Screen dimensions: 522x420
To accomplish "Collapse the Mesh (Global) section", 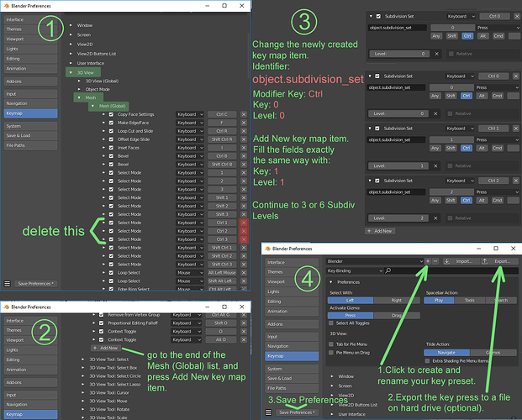I will point(92,106).
